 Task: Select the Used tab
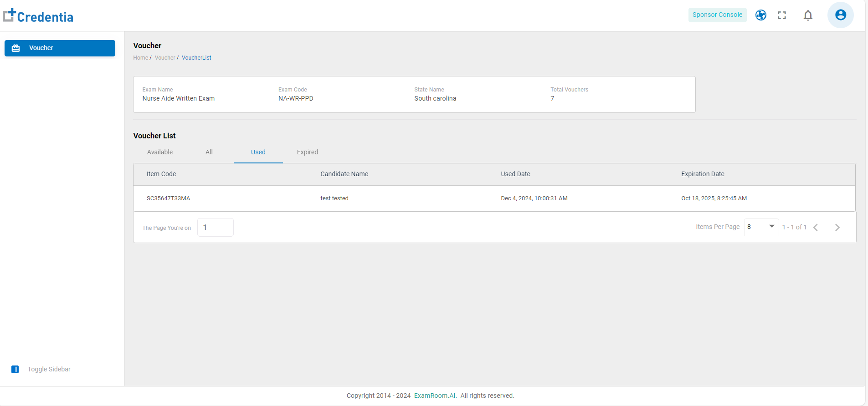click(258, 152)
